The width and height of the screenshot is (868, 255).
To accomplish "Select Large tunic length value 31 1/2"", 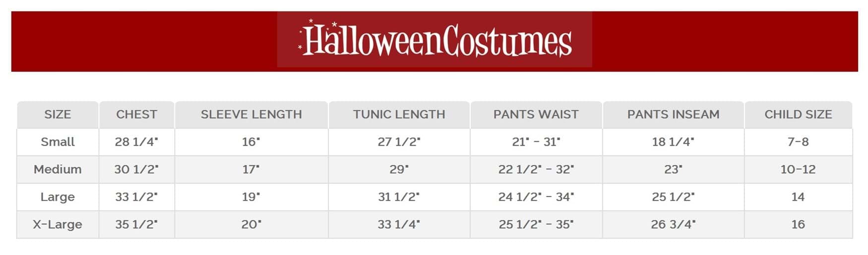I will (x=399, y=197).
